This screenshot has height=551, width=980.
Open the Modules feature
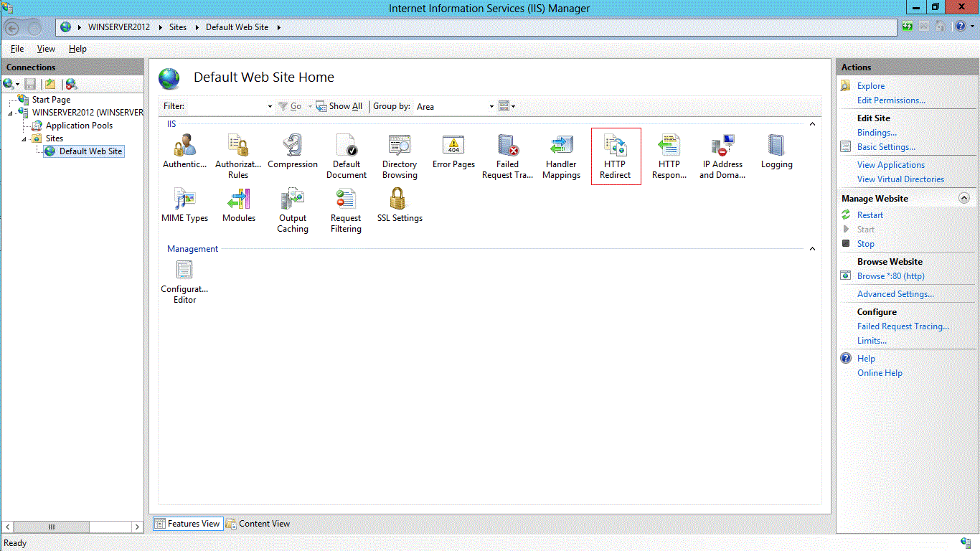tap(239, 206)
